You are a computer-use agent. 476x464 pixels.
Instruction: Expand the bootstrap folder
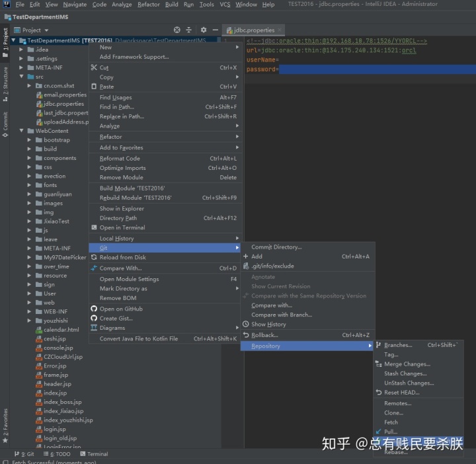point(29,139)
